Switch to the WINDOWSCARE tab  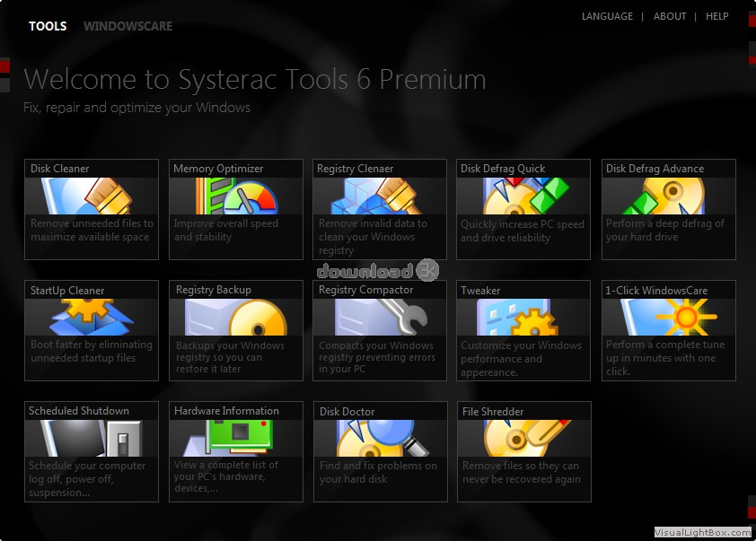127,26
